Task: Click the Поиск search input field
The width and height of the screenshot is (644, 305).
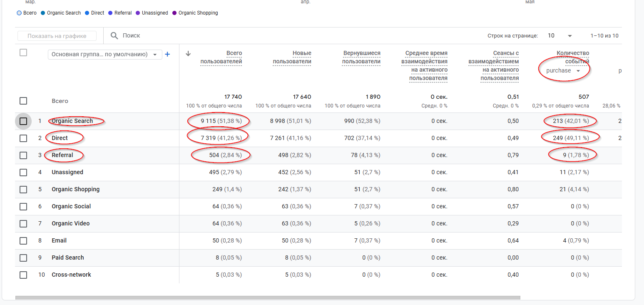Action: tap(250, 36)
